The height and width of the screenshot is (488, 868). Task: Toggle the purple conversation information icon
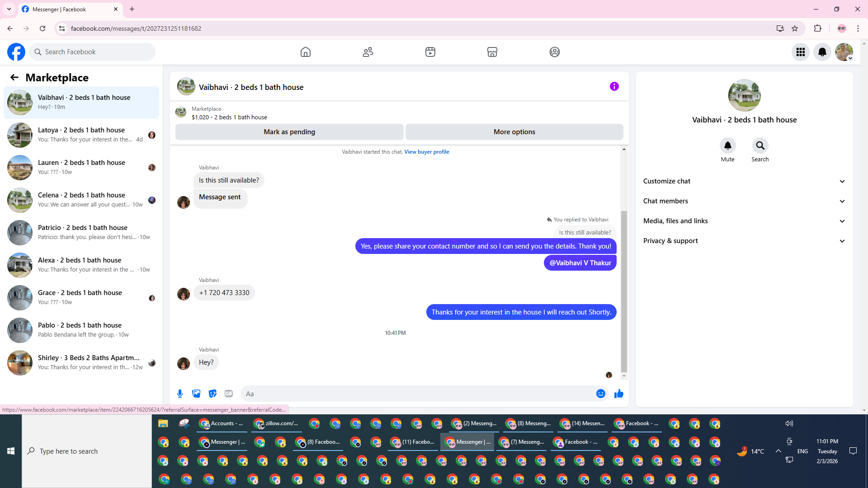[614, 86]
